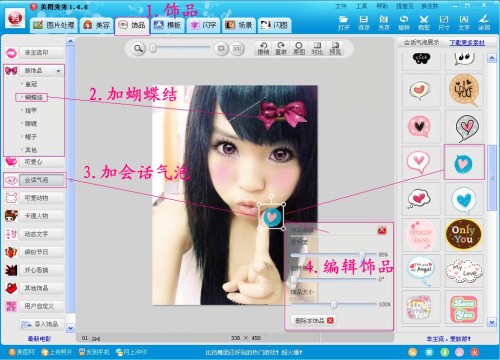Image resolution: width=500 pixels, height=360 pixels.
Task: Adjust the canvas zoom slider handle
Action: (x=153, y=49)
